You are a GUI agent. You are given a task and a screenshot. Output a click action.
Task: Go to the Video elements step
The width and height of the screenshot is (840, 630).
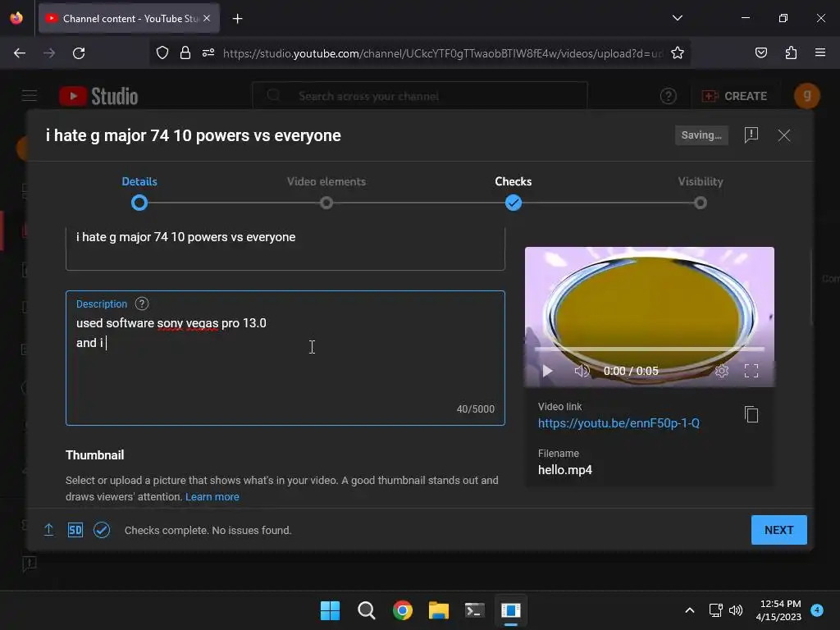326,193
